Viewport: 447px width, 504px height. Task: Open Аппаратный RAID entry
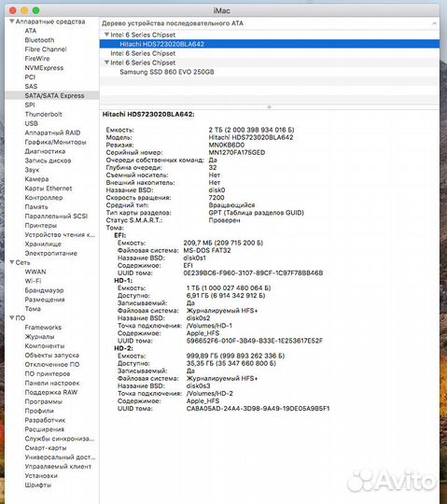[x=52, y=133]
